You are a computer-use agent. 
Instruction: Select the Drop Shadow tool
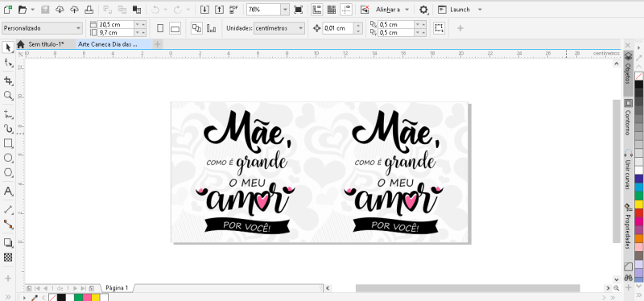pos(8,242)
